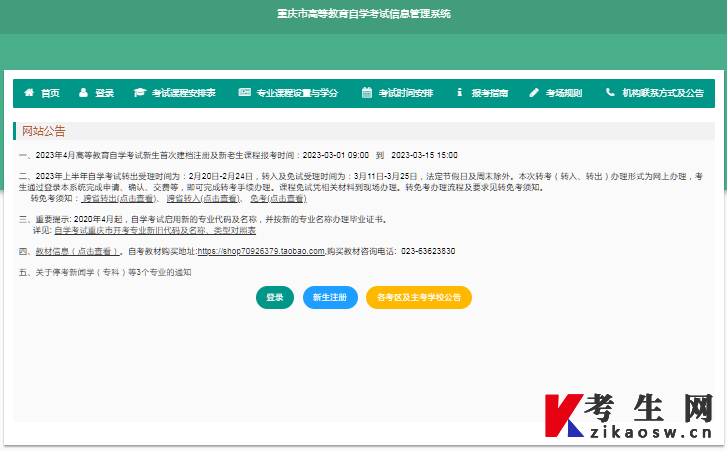The image size is (727, 451).
Task: Click the date 2023-03-15 15:00 in notice 一
Action: 424,155
